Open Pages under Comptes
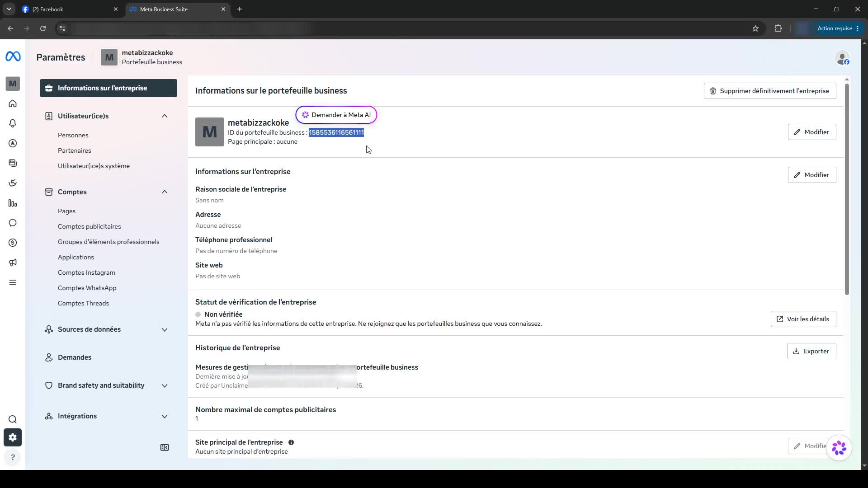868x488 pixels. (66, 211)
